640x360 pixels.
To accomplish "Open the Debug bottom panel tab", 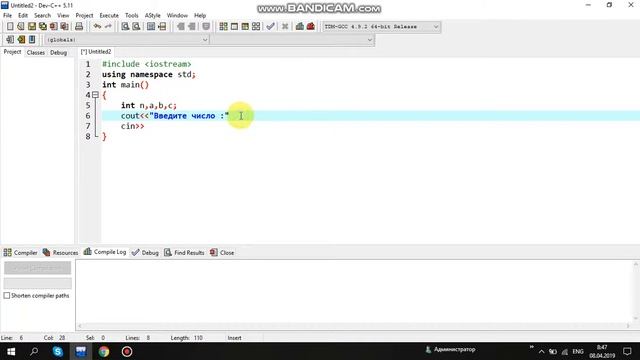I will click(145, 253).
